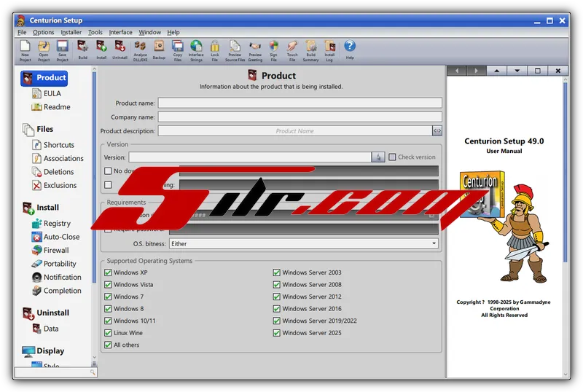Open the Notification item in sidebar
The width and height of the screenshot is (583, 392).
(57, 277)
